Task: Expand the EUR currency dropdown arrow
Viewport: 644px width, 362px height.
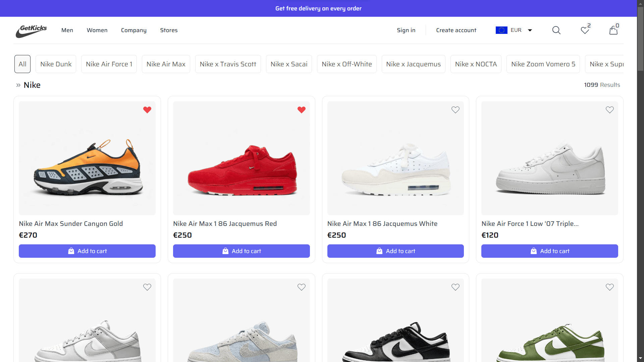Action: click(x=530, y=30)
